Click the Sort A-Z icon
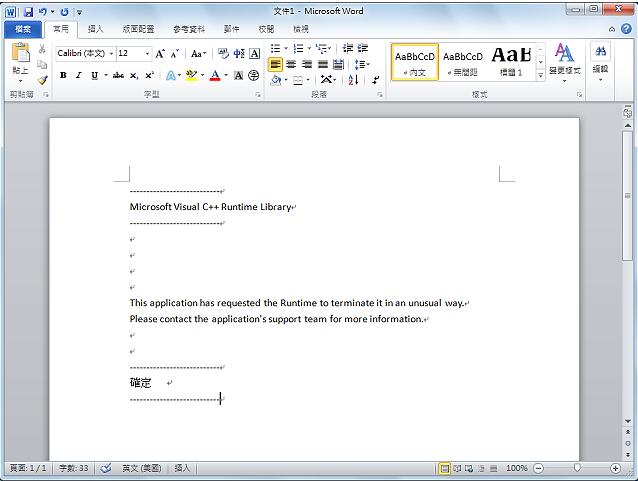The height and width of the screenshot is (481, 638). click(353, 79)
